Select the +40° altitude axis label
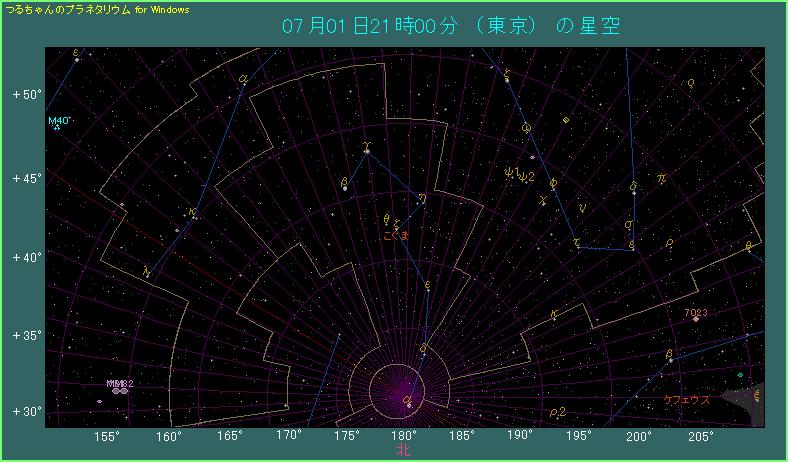Image resolution: width=788 pixels, height=462 pixels. pyautogui.click(x=26, y=257)
